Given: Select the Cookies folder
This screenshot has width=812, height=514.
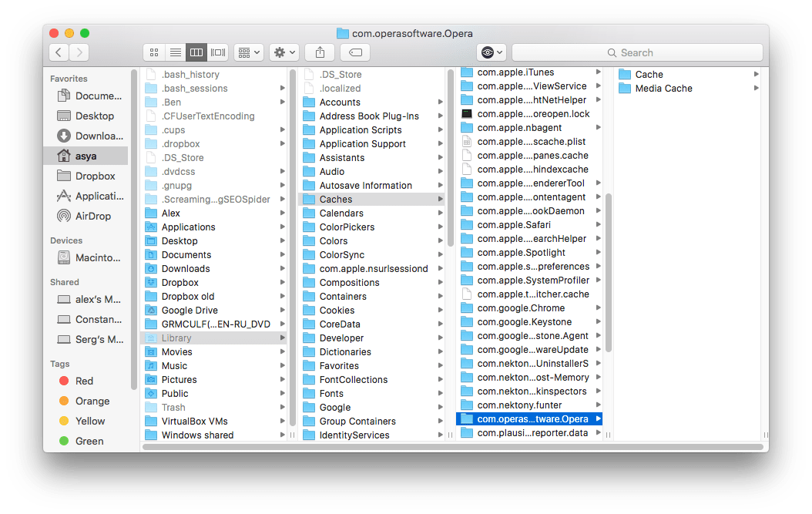Looking at the screenshot, I should [x=372, y=311].
